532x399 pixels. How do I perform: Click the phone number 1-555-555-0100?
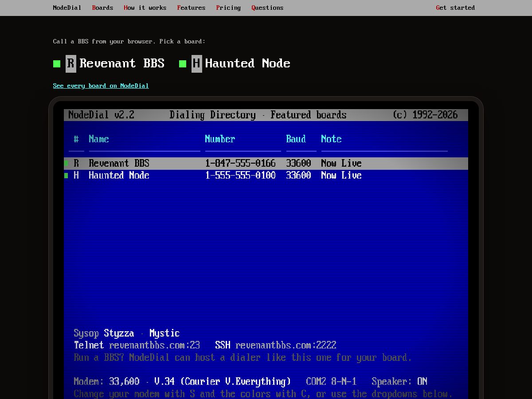pyautogui.click(x=240, y=176)
